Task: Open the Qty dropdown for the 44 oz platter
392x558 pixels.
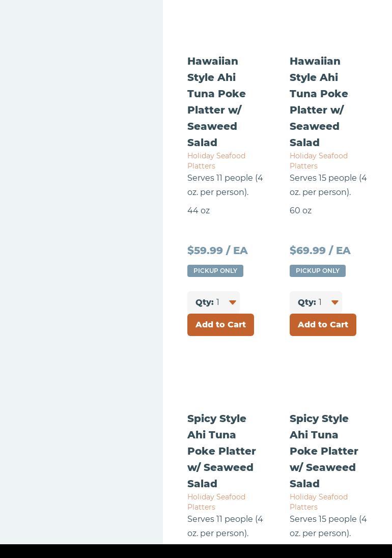Action: 213,302
